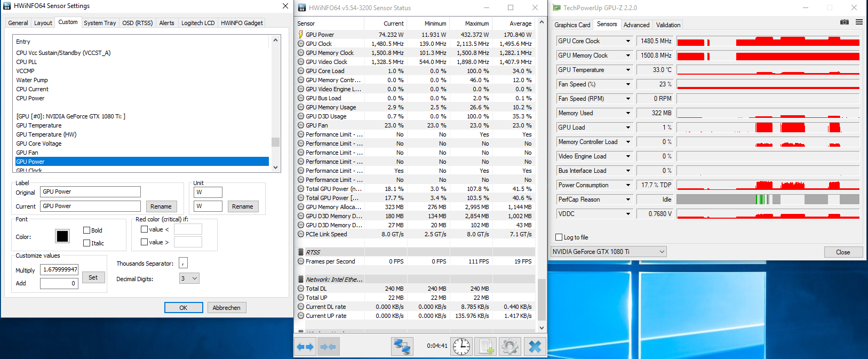Open the System Tray tab
The height and width of the screenshot is (359, 868).
(x=100, y=23)
